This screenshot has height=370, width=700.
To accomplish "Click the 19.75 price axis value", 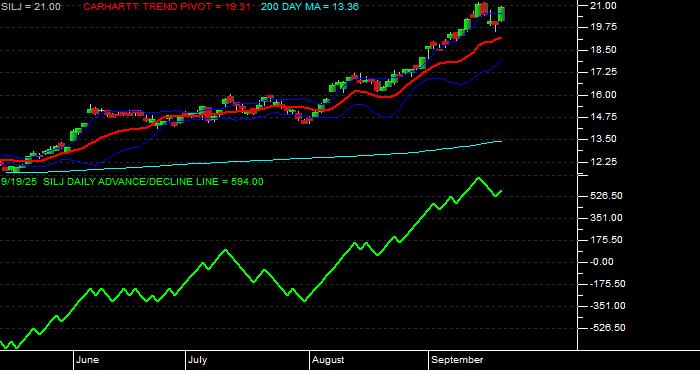I will click(x=603, y=27).
